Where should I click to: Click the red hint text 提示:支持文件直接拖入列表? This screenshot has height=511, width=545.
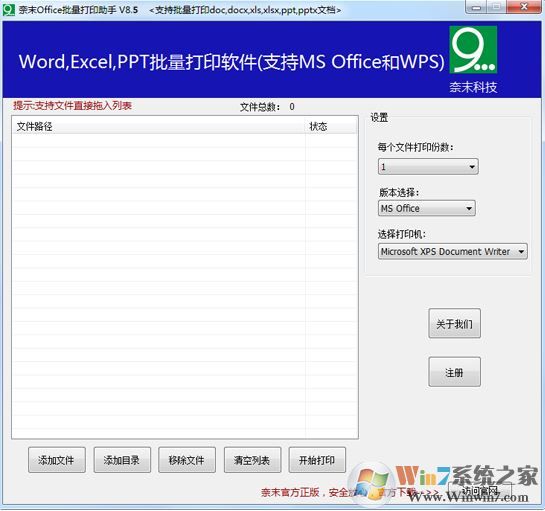click(x=72, y=105)
